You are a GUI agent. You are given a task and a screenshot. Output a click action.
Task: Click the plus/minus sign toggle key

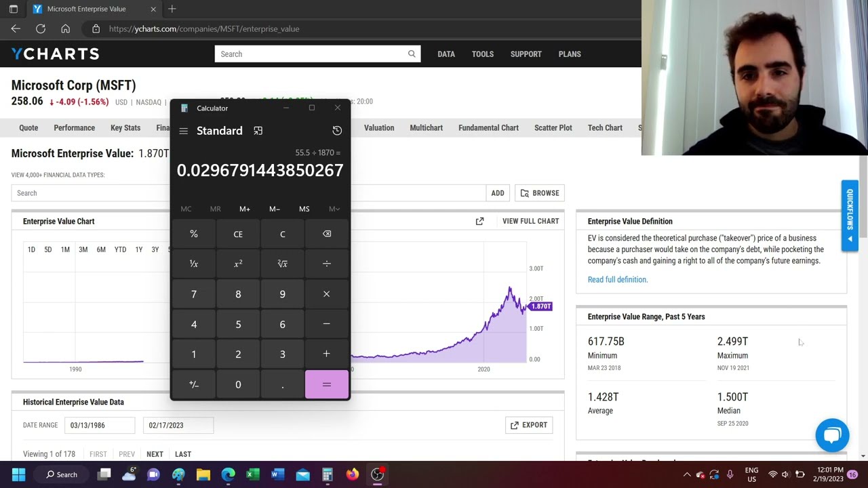[x=194, y=384]
